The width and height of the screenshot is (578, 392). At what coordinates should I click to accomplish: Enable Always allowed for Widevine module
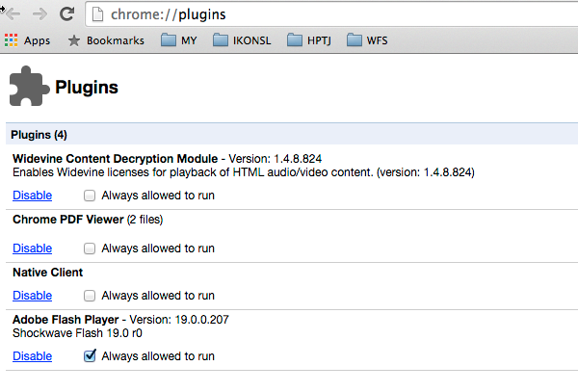pos(90,196)
